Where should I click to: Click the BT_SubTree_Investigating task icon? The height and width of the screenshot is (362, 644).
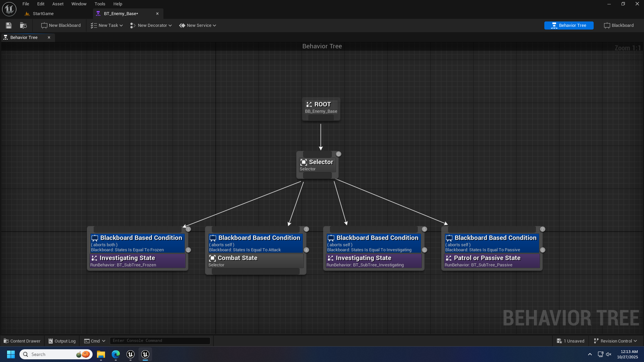(331, 258)
